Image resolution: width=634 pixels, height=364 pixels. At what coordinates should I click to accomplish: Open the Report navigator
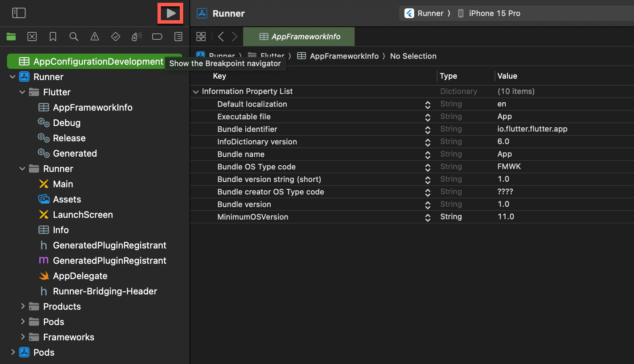pos(178,37)
